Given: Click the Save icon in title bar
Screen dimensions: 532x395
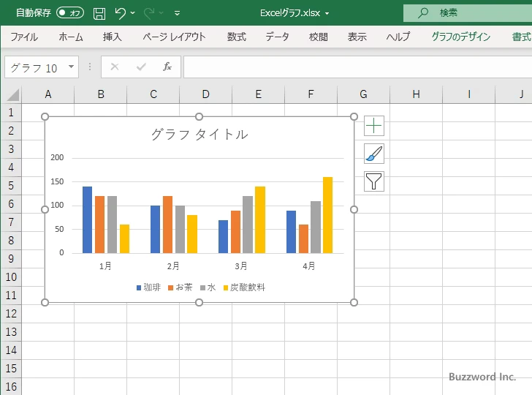Looking at the screenshot, I should pos(99,13).
